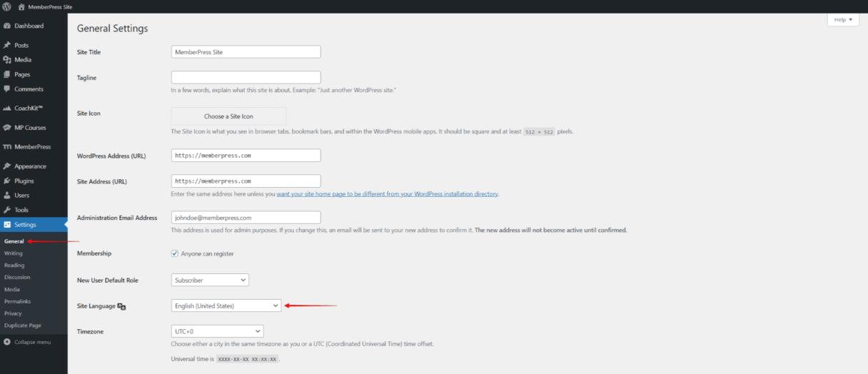868x374 pixels.
Task: Click the Plugins plug icon
Action: point(6,181)
